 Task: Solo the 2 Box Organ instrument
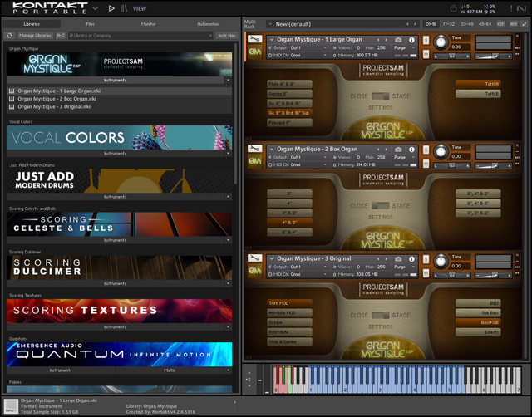point(426,150)
